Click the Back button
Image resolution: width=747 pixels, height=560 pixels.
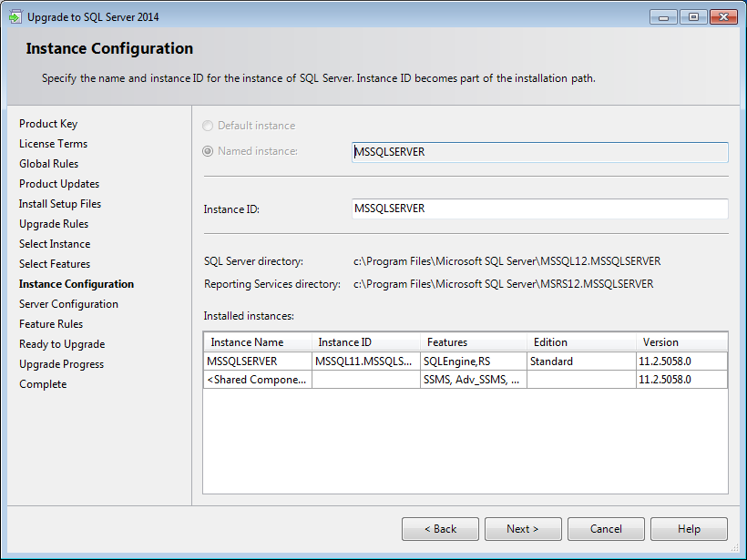[440, 529]
